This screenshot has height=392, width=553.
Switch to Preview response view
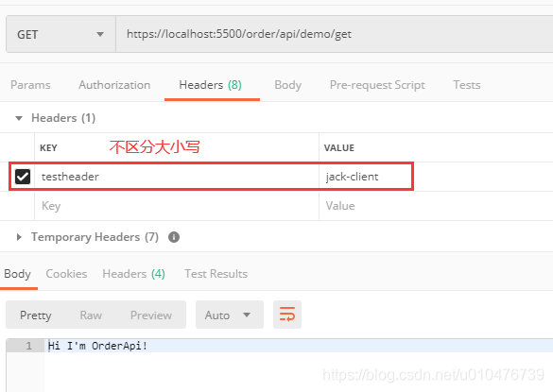[151, 315]
